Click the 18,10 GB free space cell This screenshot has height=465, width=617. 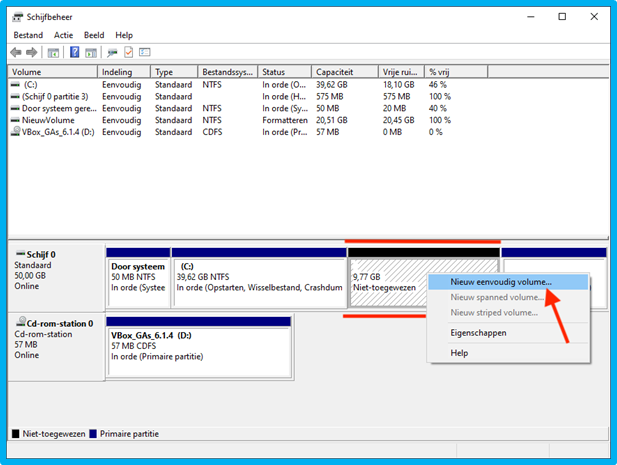(399, 85)
